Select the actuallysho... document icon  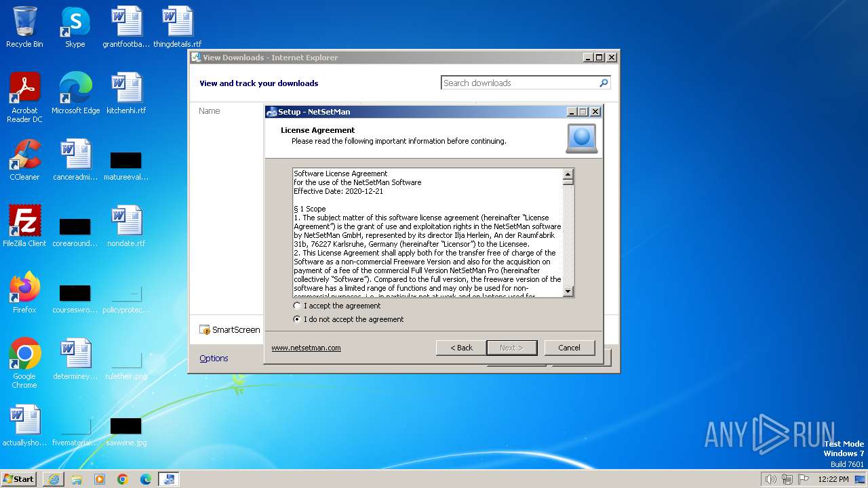click(24, 426)
